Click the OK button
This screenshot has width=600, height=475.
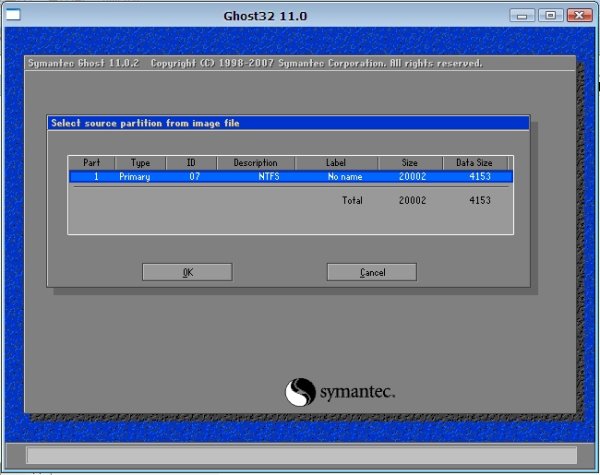click(187, 272)
